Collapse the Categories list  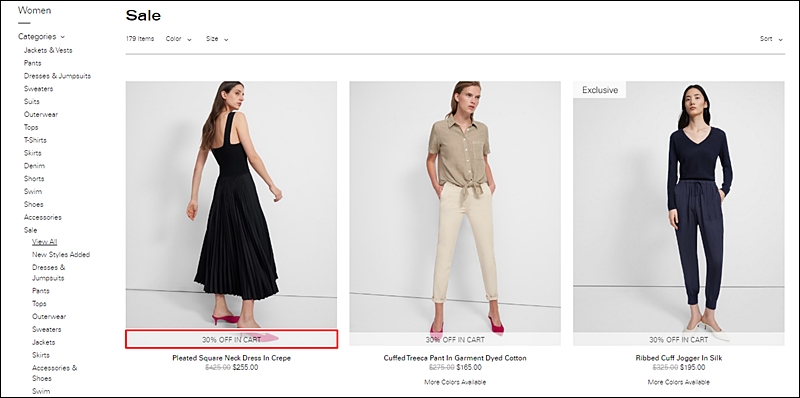pyautogui.click(x=41, y=37)
